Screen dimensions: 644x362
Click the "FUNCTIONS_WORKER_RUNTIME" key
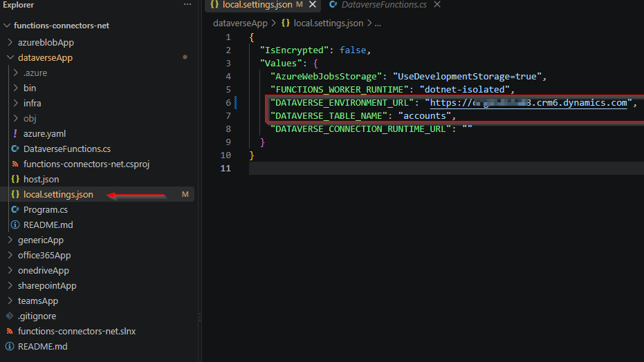(x=340, y=89)
